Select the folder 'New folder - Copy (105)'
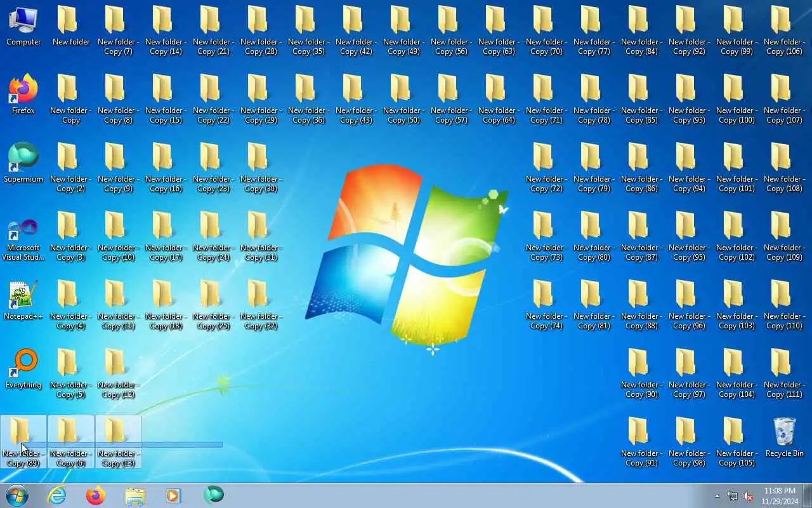Screen dimensions: 812x508 pyautogui.click(x=737, y=442)
